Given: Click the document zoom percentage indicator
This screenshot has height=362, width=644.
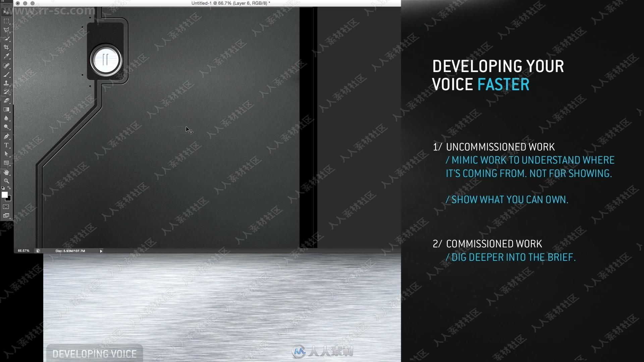Looking at the screenshot, I should [x=23, y=251].
